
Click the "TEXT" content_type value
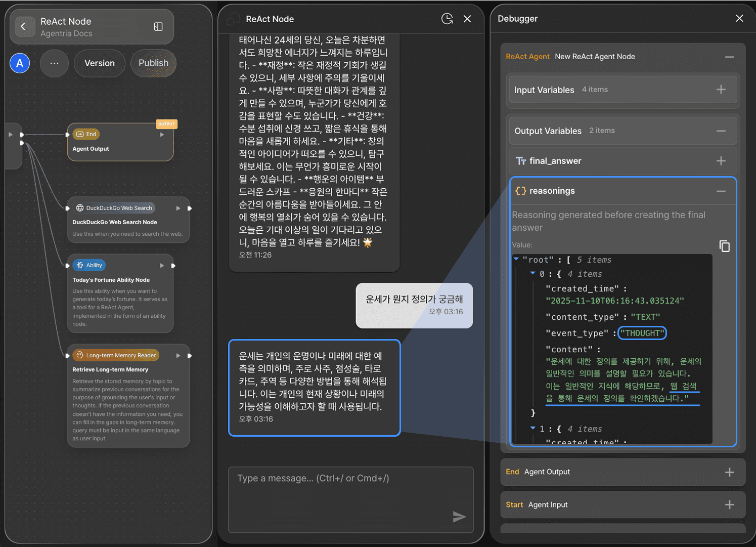(645, 317)
